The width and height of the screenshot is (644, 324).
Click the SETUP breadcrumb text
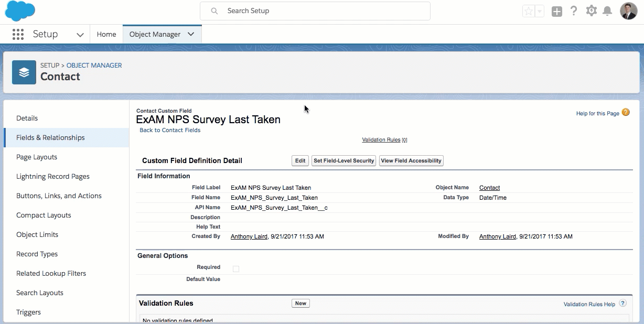coord(50,66)
